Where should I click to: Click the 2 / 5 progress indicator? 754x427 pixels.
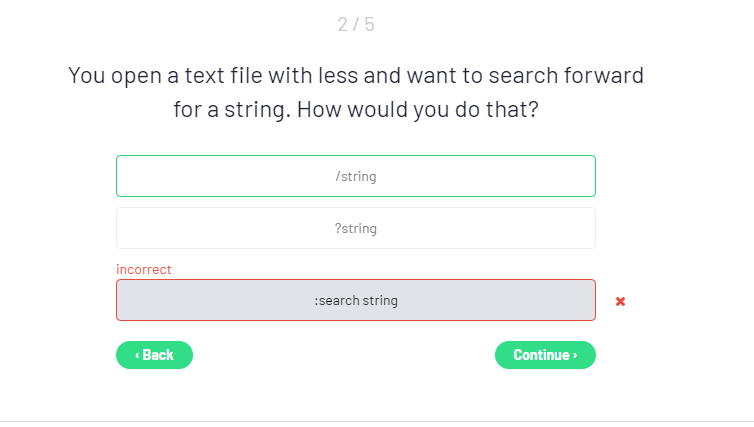(356, 24)
